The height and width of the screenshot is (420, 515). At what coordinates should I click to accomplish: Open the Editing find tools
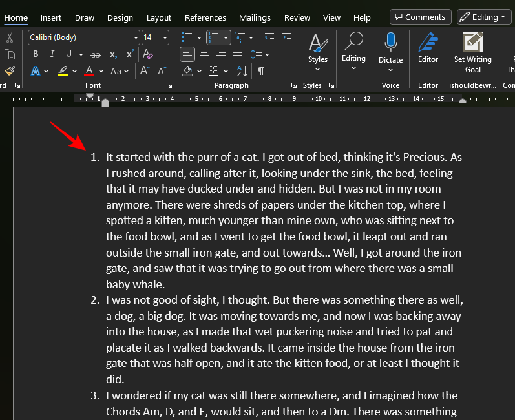tap(353, 51)
